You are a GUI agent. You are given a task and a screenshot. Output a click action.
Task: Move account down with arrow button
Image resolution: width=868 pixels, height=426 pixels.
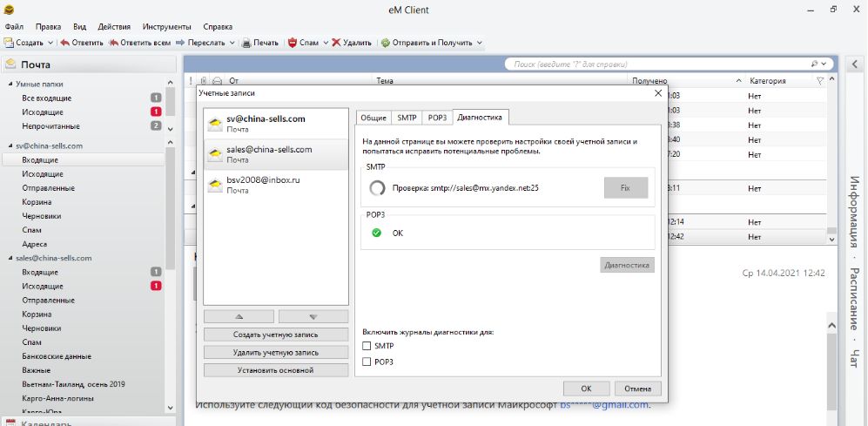[313, 316]
